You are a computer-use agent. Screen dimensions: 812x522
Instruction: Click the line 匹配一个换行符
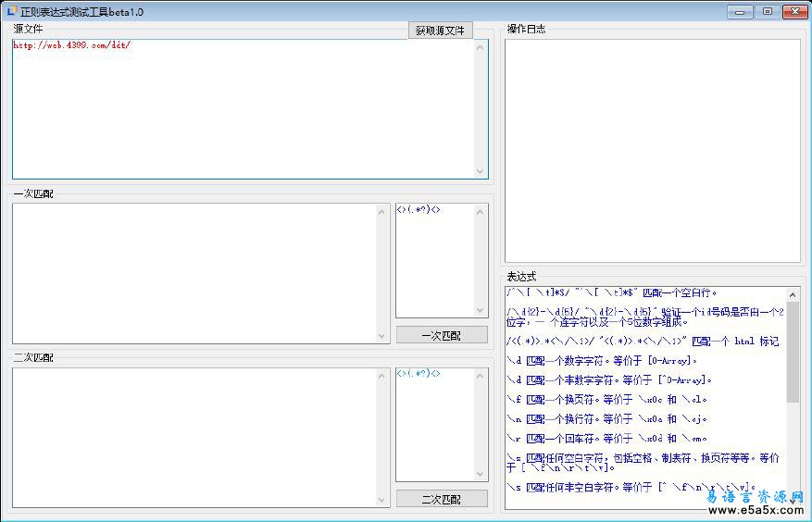[x=607, y=419]
